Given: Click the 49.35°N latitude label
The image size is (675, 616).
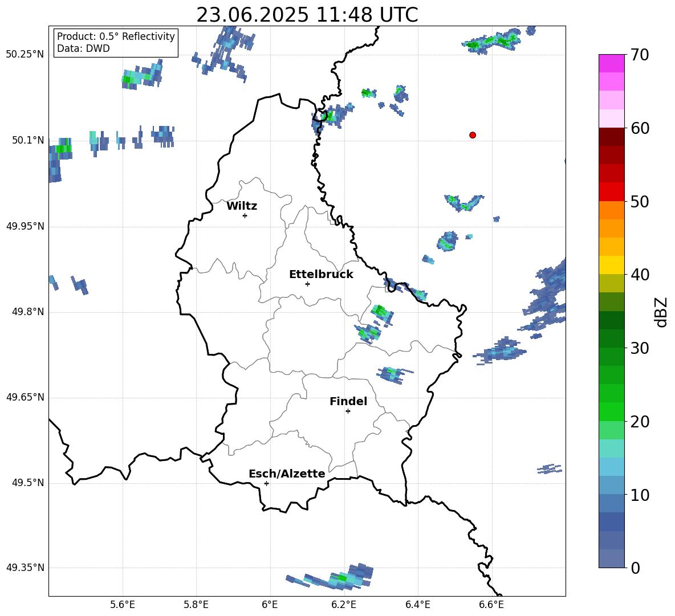Looking at the screenshot, I should (25, 568).
